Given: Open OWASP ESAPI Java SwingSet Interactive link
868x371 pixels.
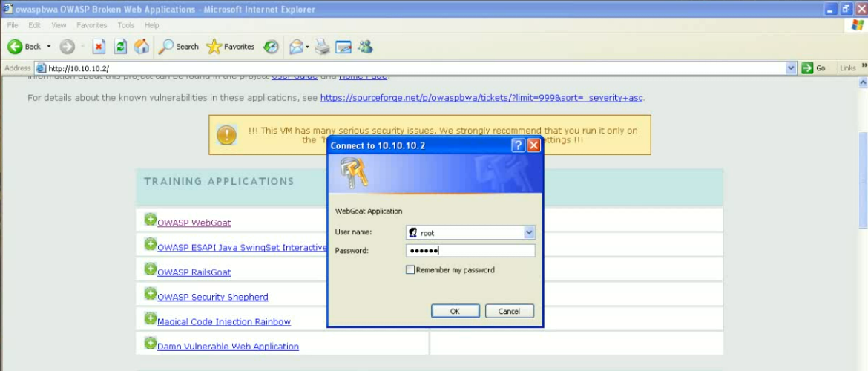Looking at the screenshot, I should (243, 248).
